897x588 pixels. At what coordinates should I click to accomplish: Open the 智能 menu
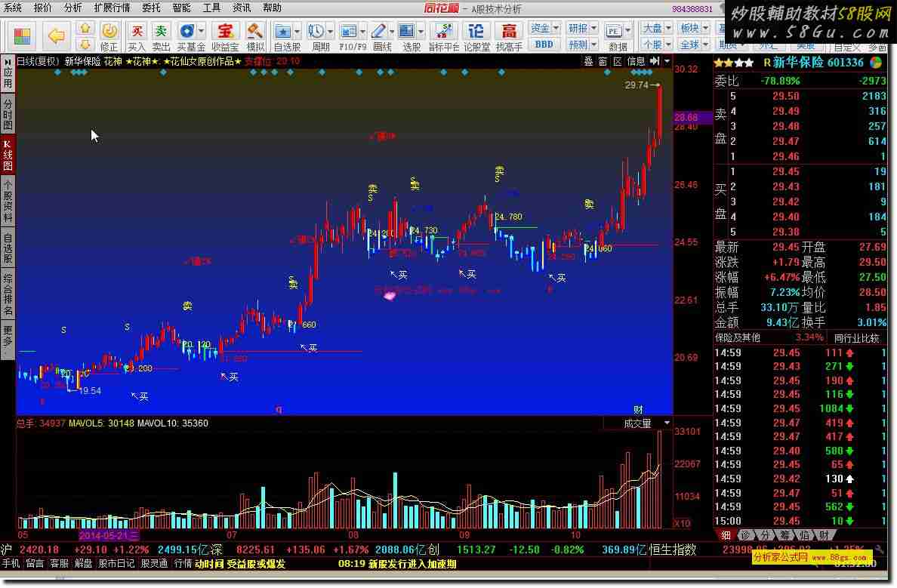pyautogui.click(x=181, y=8)
